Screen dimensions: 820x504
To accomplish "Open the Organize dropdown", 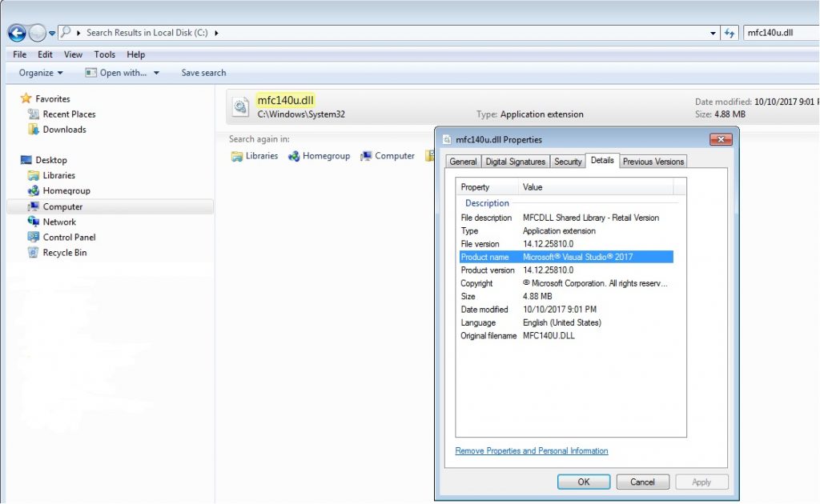I will [x=41, y=73].
